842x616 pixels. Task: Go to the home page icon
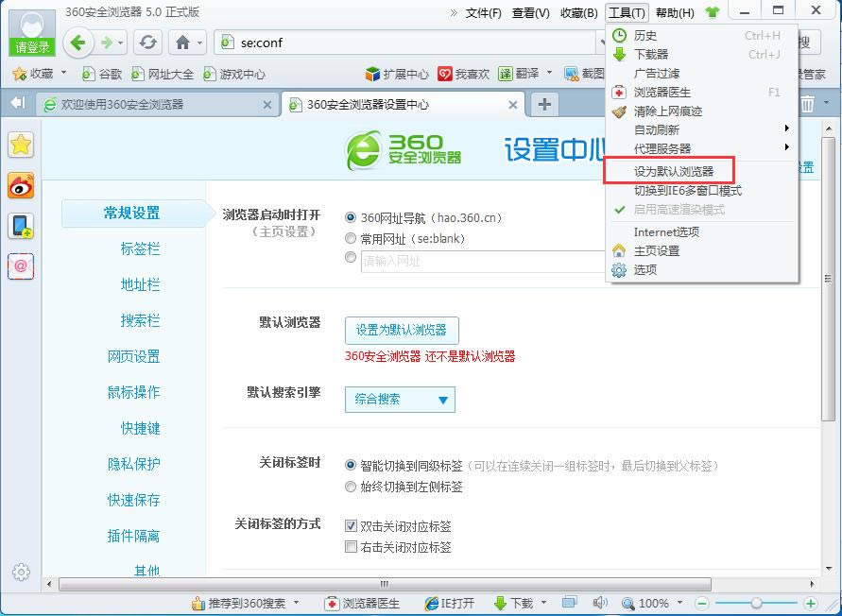point(182,43)
